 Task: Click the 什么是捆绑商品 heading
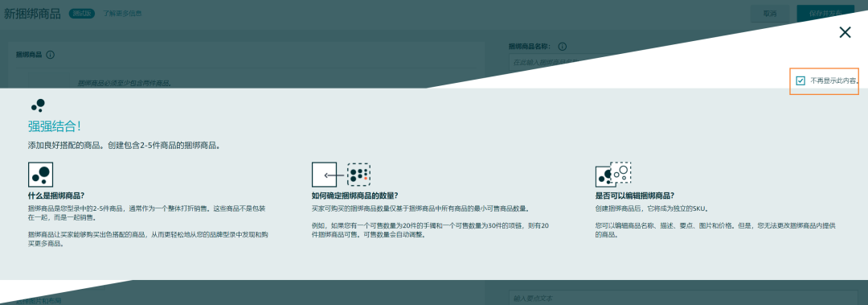[56, 196]
